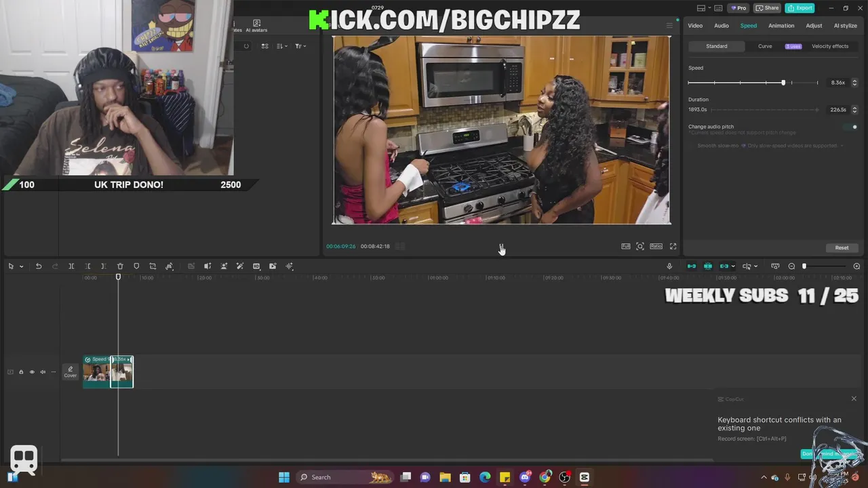Toggle auto snapping in timeline

tap(708, 266)
